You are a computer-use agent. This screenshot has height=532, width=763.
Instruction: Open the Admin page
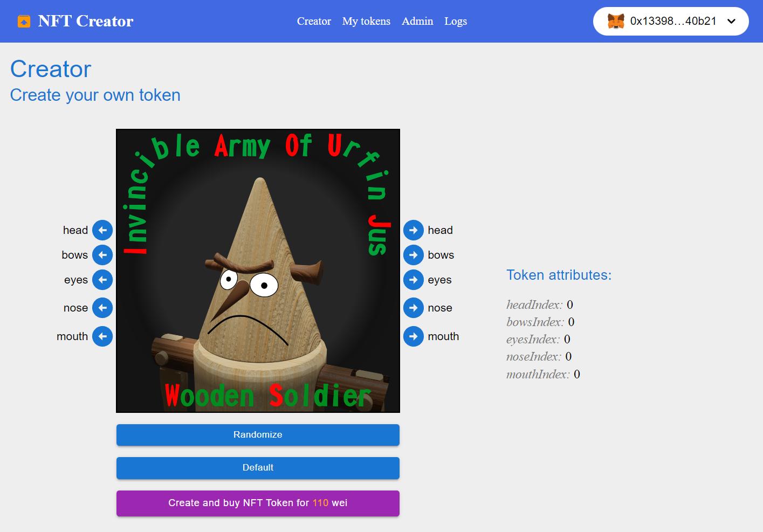coord(417,22)
